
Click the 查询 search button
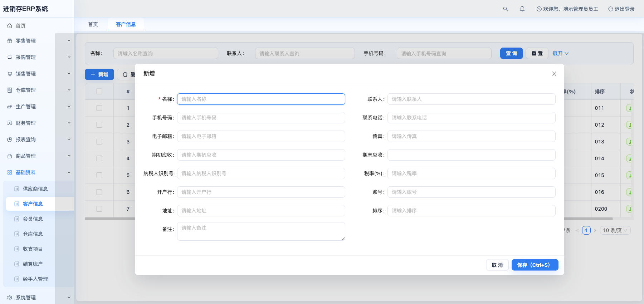tap(512, 53)
